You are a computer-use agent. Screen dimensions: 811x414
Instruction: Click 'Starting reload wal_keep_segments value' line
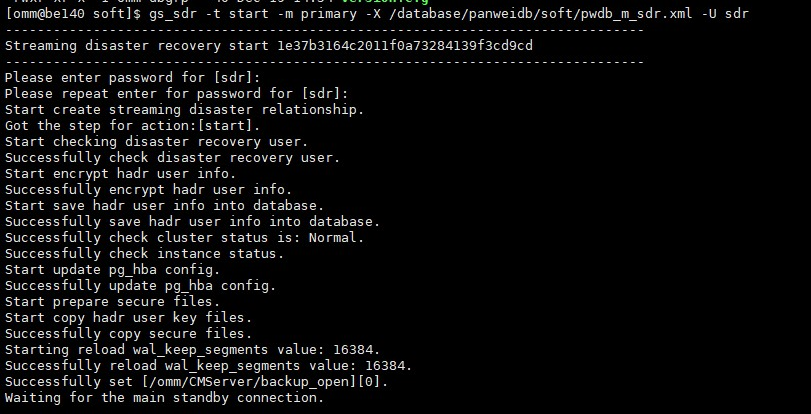pyautogui.click(x=193, y=350)
